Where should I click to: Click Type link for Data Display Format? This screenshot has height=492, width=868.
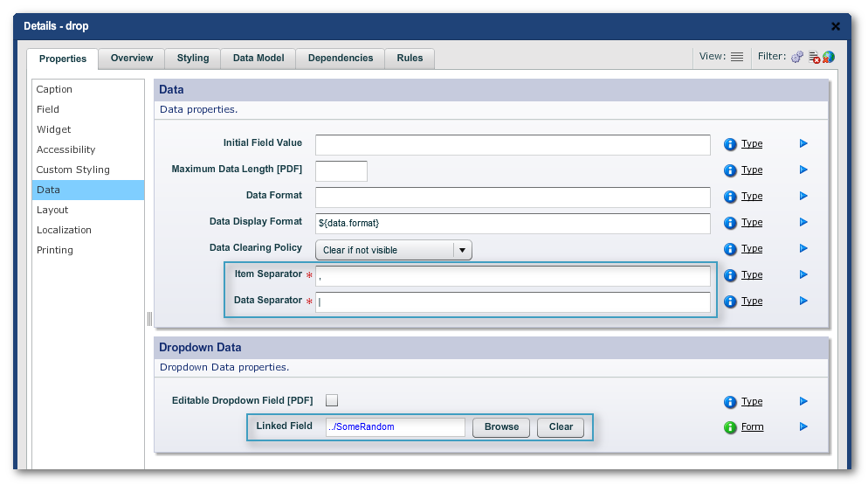[x=752, y=222]
